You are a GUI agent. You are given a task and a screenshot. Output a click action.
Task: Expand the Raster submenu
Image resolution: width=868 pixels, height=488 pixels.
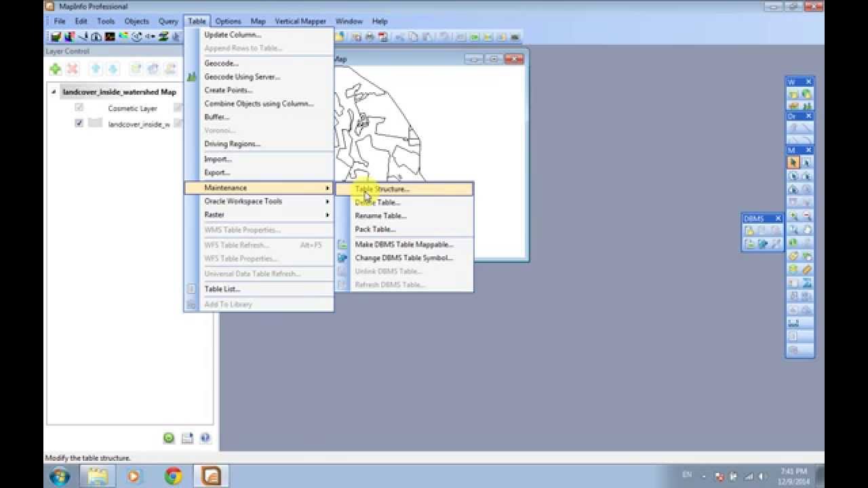pos(259,215)
